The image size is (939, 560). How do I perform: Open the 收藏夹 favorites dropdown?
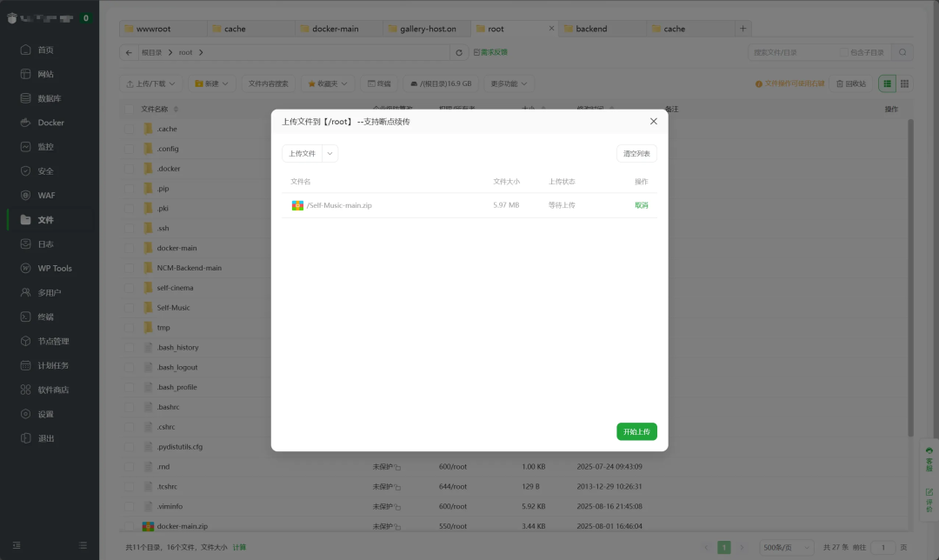tap(328, 83)
